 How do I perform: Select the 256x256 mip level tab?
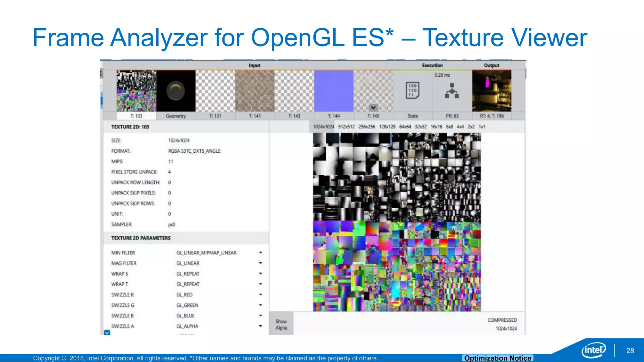click(367, 127)
